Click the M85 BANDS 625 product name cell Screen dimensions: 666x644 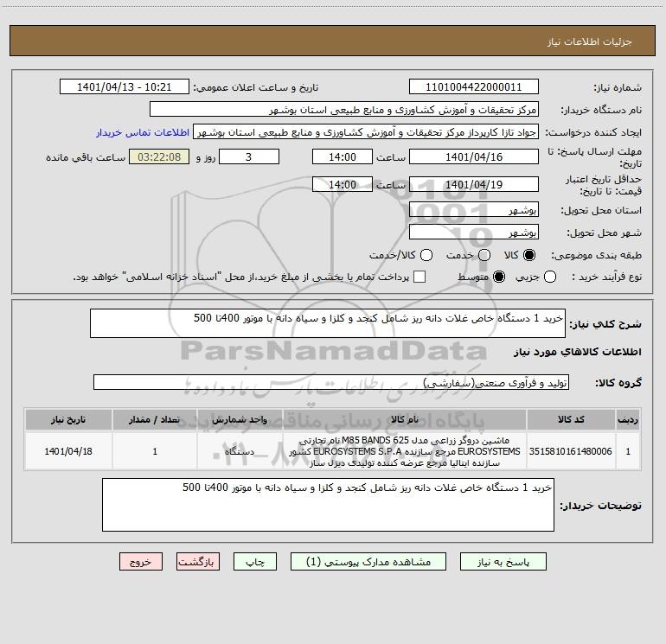pyautogui.click(x=405, y=451)
